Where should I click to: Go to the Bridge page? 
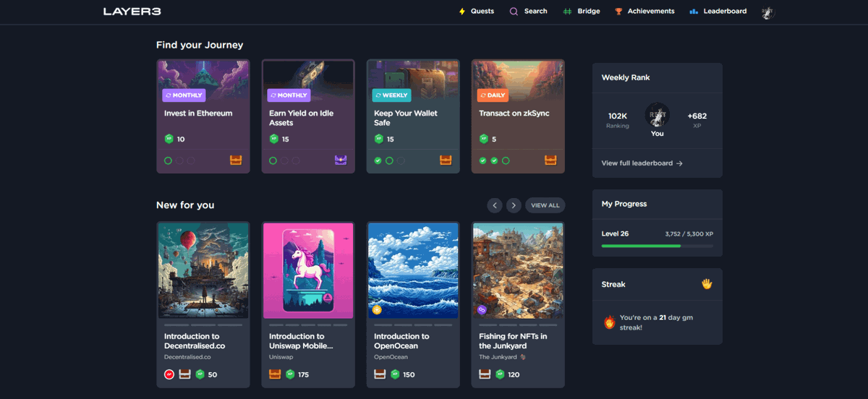(x=582, y=12)
